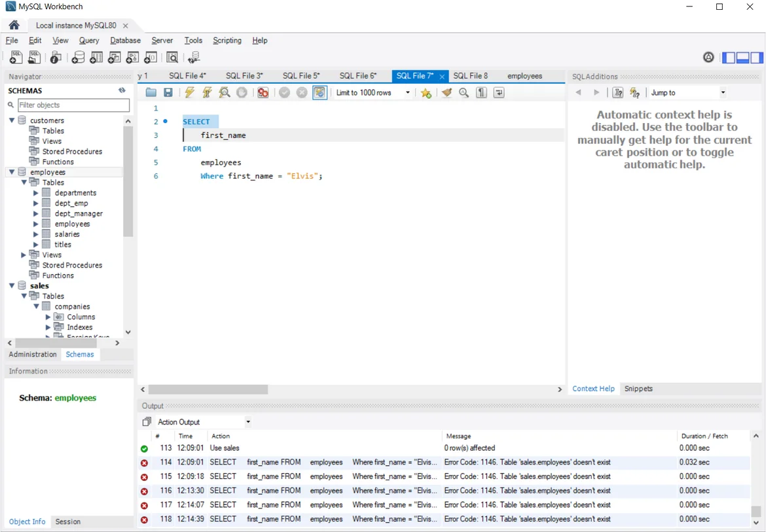
Task: Click the Beautify query broom icon
Action: click(x=447, y=93)
